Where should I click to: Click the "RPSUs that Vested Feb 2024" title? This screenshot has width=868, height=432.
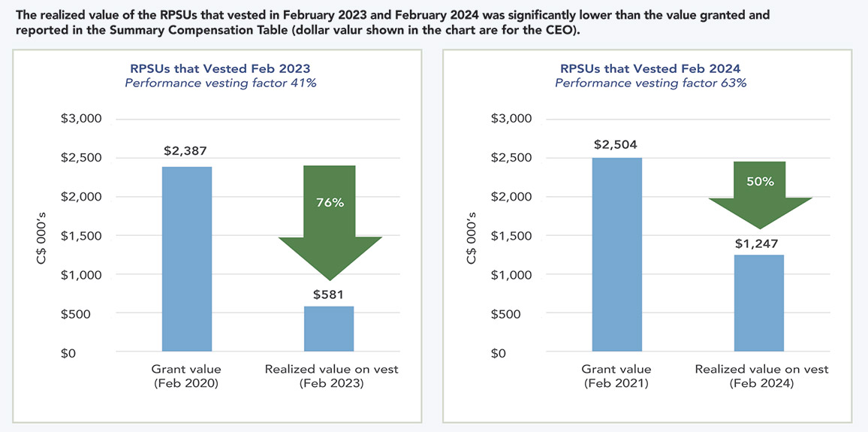click(x=650, y=68)
